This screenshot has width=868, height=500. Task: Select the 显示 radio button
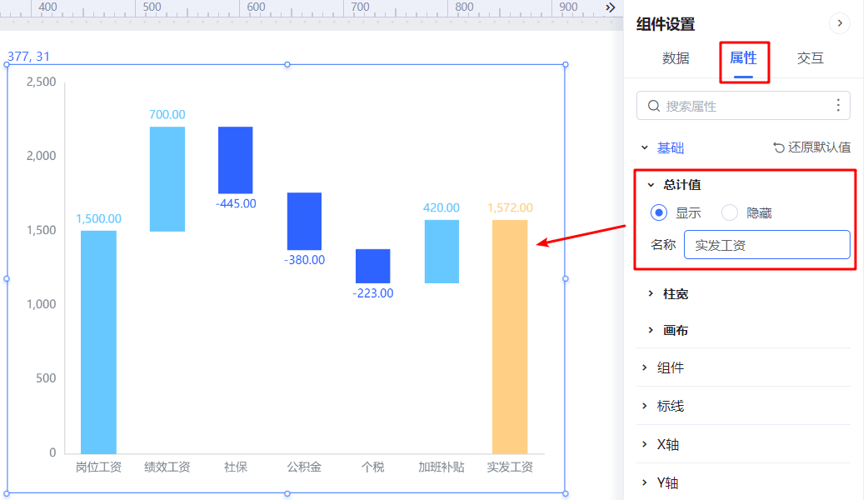point(659,212)
